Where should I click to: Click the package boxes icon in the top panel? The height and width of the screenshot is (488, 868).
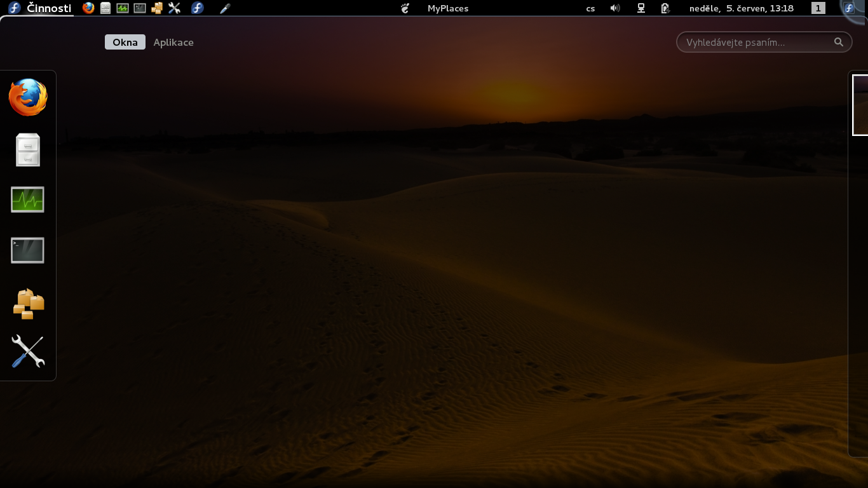(x=157, y=8)
